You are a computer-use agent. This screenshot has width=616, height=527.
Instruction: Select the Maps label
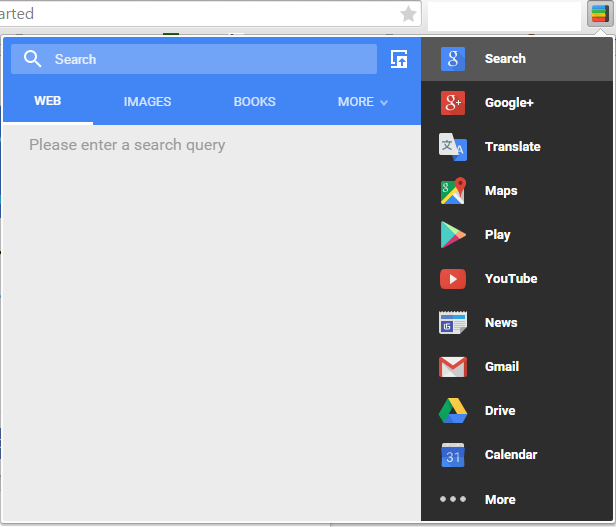(501, 191)
